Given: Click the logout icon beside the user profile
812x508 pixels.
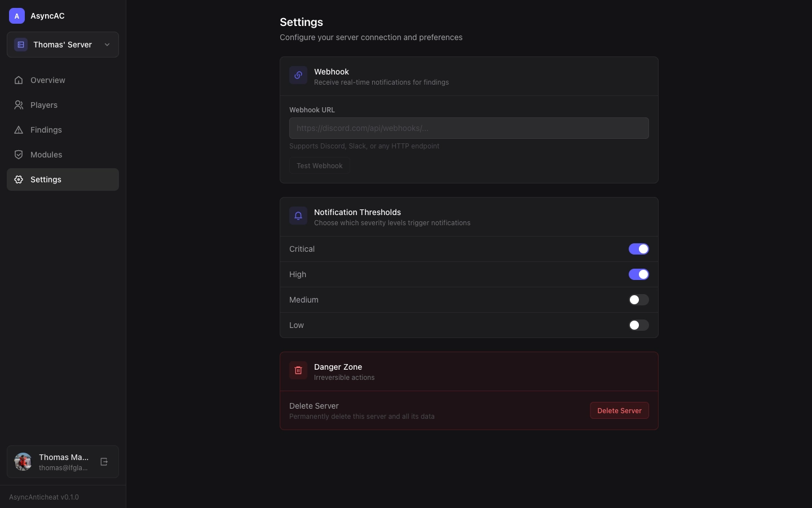Looking at the screenshot, I should pyautogui.click(x=104, y=462).
